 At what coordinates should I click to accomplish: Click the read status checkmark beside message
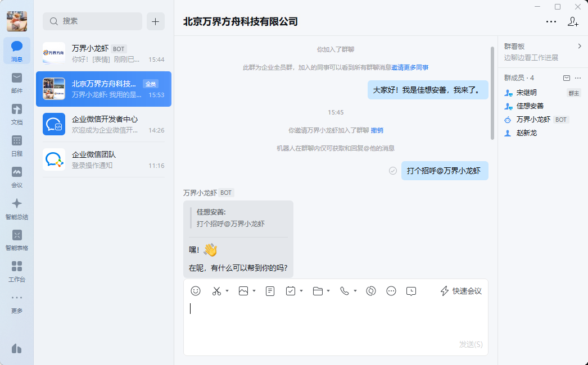(x=393, y=171)
